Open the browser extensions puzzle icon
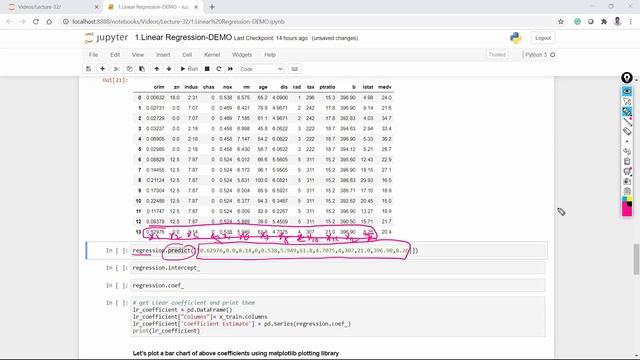This screenshot has width=640, height=360. [x=604, y=22]
